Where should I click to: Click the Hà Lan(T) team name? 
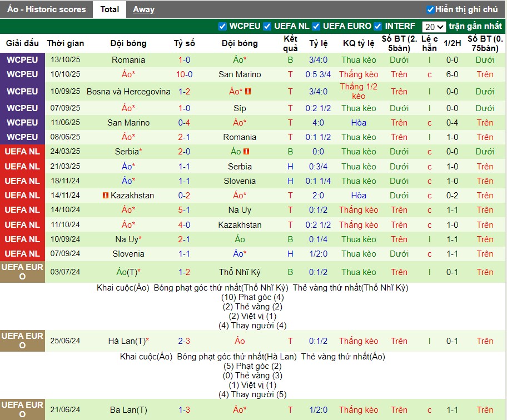[128, 341]
